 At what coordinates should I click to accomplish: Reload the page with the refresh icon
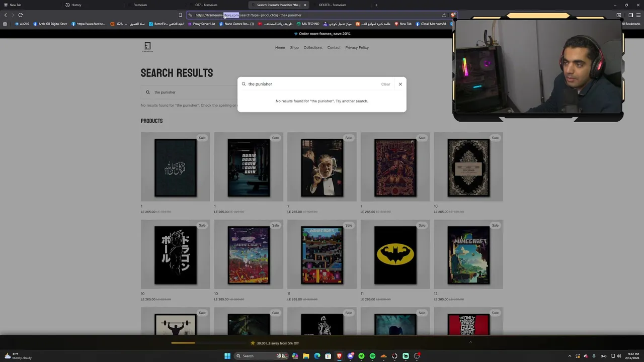click(x=21, y=15)
